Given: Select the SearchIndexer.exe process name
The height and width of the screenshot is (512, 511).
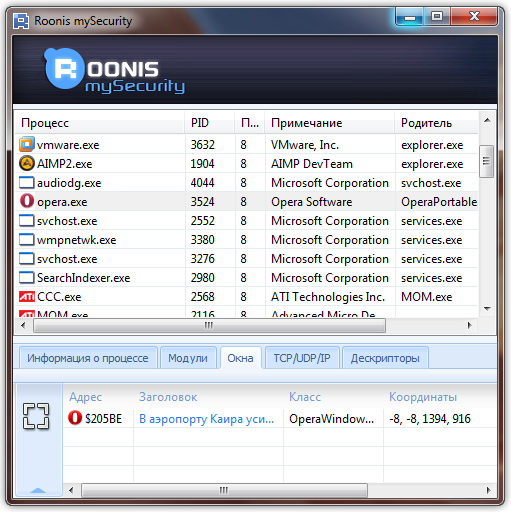Looking at the screenshot, I should point(84,278).
